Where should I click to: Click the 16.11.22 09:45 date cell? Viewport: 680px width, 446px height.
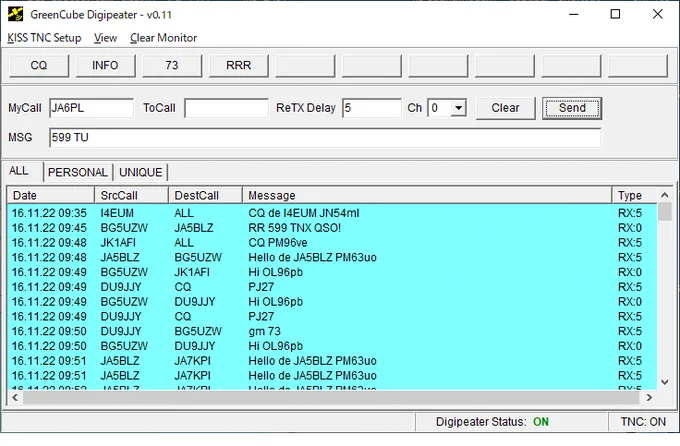click(49, 228)
